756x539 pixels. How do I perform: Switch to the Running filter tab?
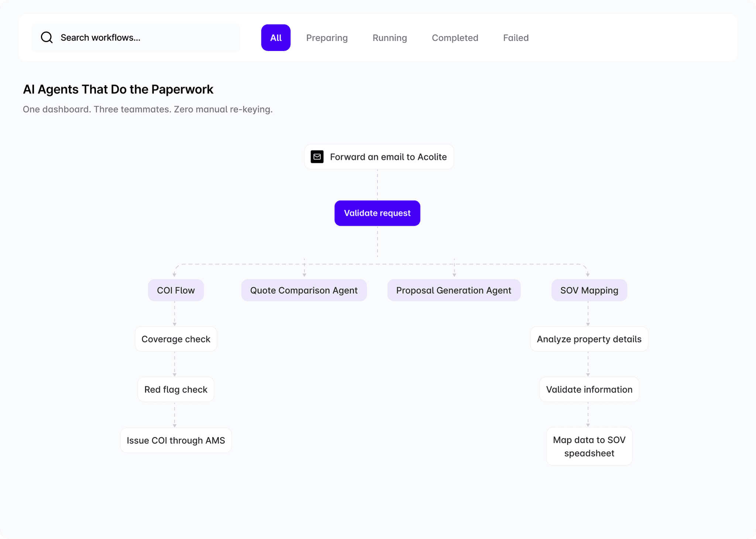(389, 38)
